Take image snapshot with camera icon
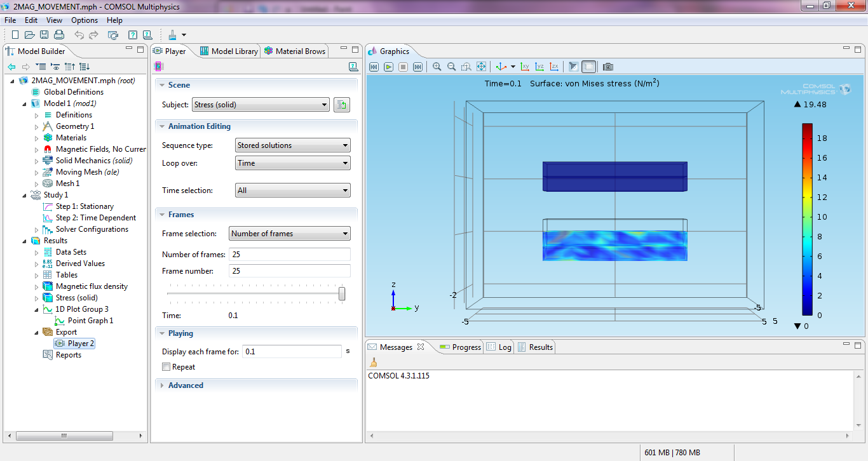Image resolution: width=868 pixels, height=461 pixels. (x=608, y=67)
